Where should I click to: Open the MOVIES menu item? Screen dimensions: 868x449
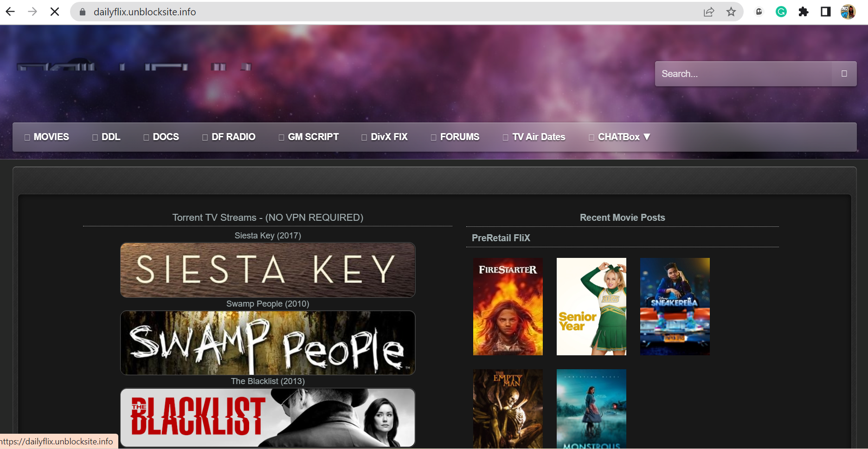[x=47, y=137]
